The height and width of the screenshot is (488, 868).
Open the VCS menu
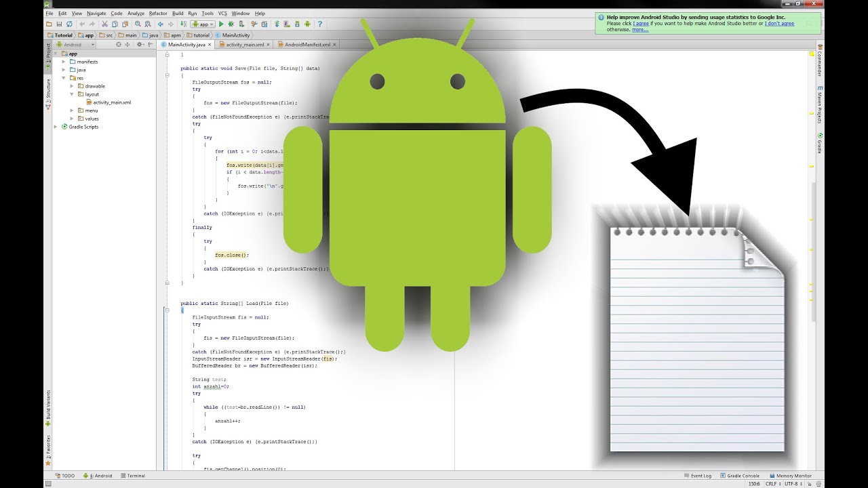pyautogui.click(x=222, y=13)
